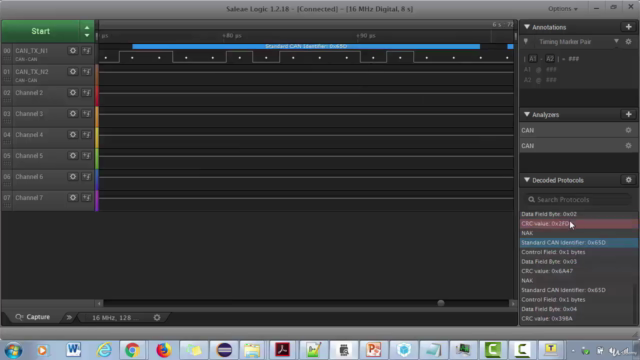Select decoded row Data Field Byte: 0x02

(578, 214)
